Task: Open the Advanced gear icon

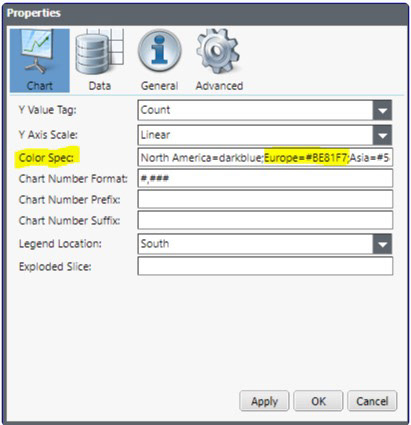Action: click(218, 51)
